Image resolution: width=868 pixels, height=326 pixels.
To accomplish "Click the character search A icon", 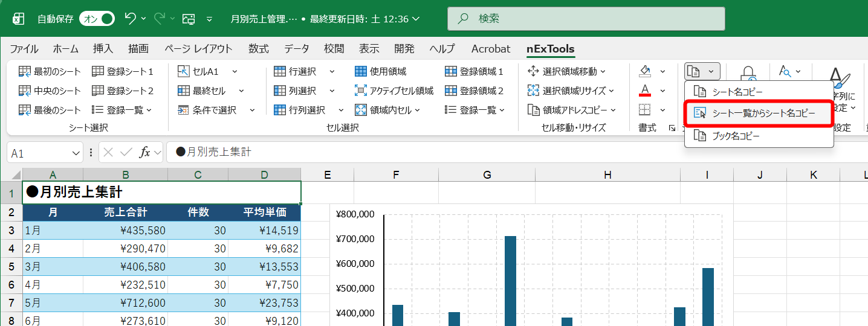I will coord(785,71).
